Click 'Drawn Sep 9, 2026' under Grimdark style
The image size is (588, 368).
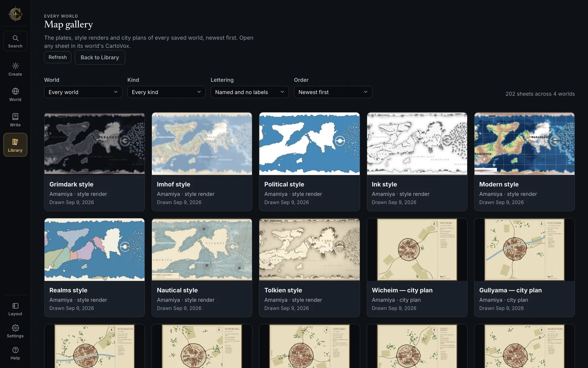72,202
